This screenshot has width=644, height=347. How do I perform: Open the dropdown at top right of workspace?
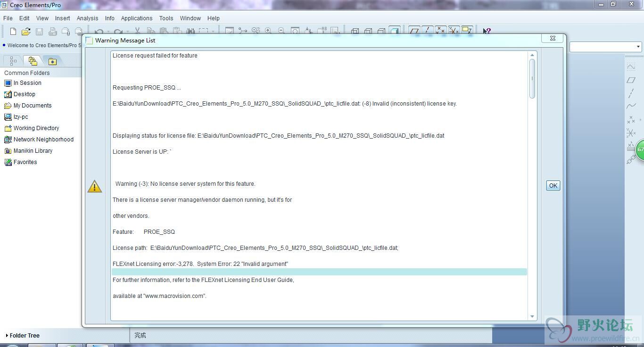[638, 47]
